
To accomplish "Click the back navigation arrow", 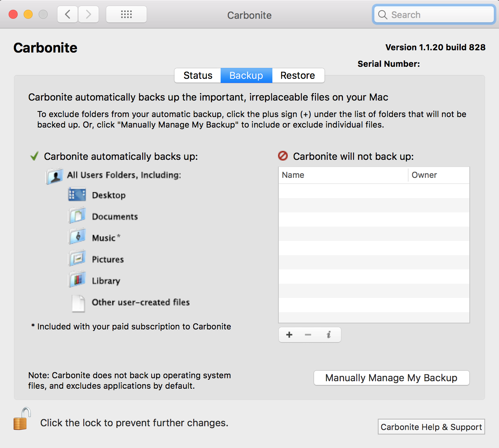I will [x=67, y=14].
